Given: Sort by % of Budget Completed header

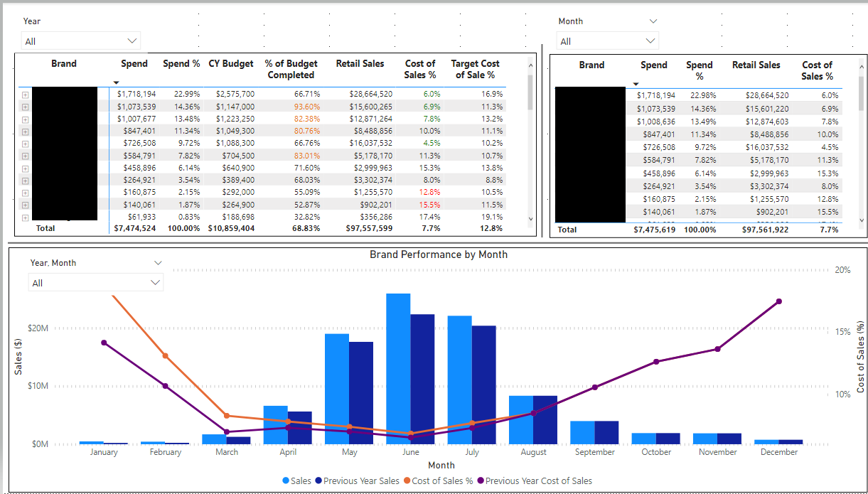Looking at the screenshot, I should pyautogui.click(x=291, y=69).
